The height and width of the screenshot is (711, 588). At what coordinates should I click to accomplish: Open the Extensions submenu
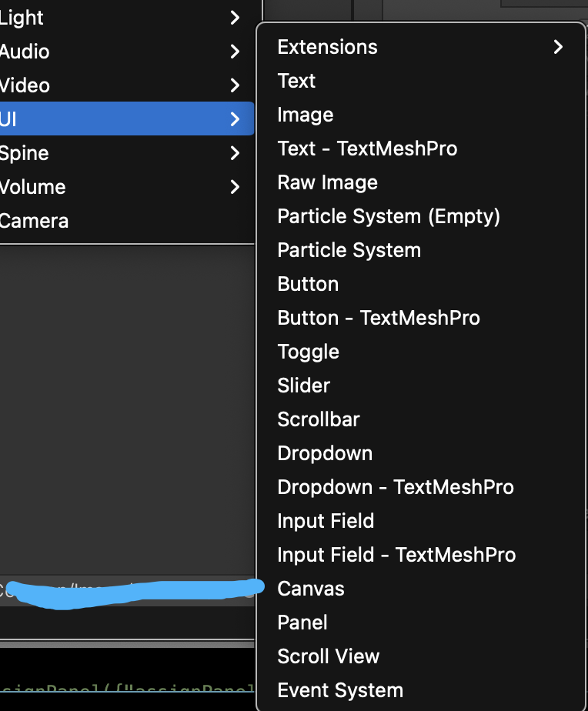point(327,47)
